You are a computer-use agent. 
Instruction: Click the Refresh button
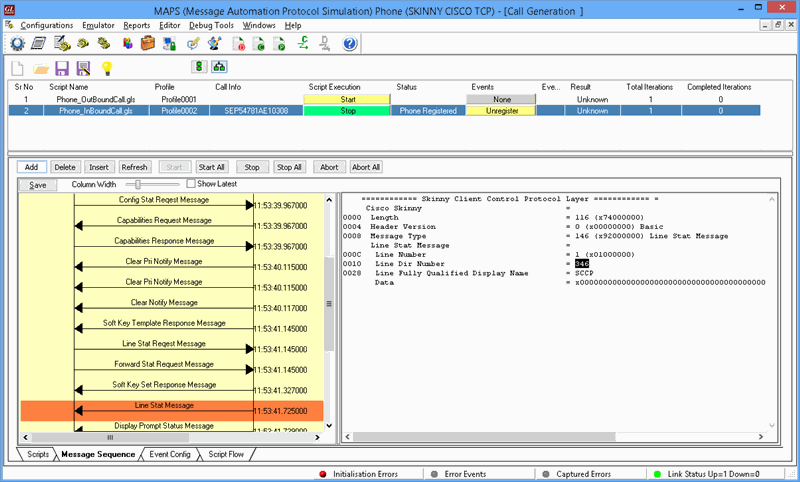[x=134, y=167]
